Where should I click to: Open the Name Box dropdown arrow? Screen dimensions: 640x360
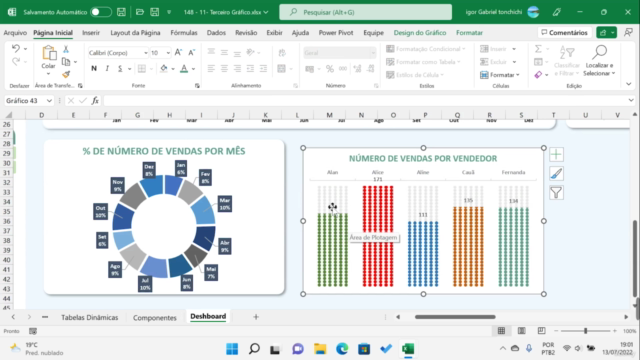point(49,100)
